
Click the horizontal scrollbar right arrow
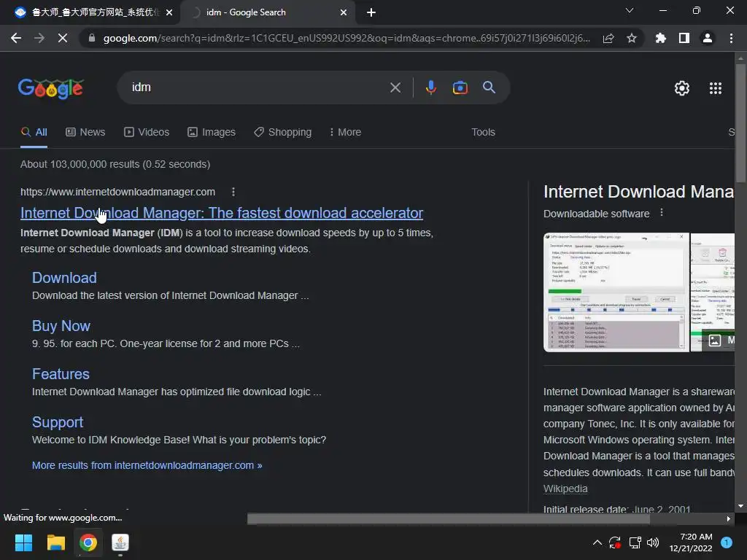(729, 518)
